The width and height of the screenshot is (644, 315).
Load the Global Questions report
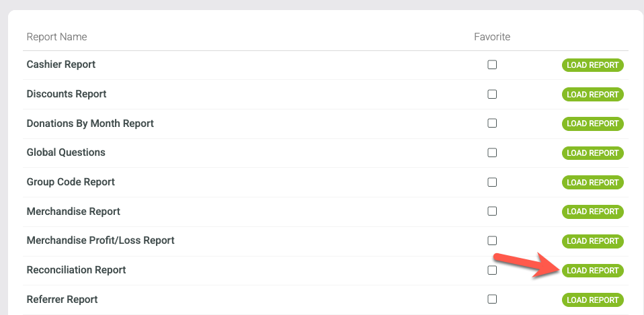593,153
